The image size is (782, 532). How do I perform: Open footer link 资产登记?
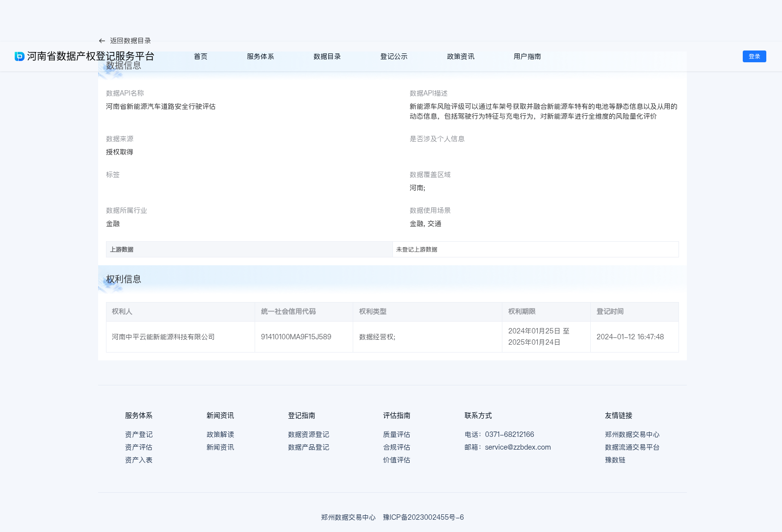(x=139, y=434)
